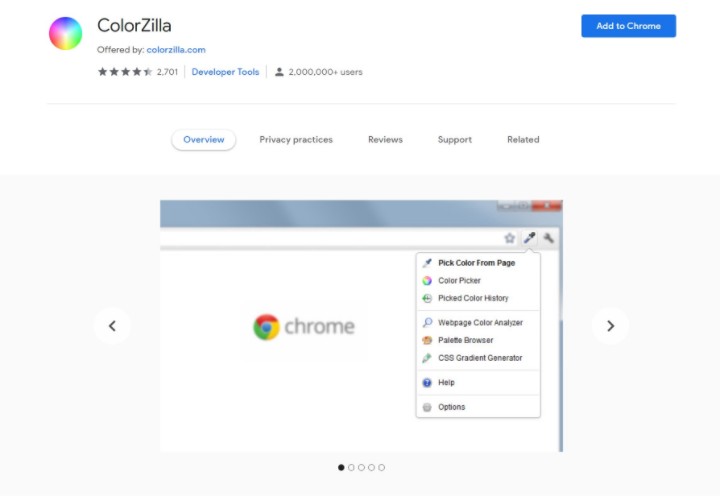
Task: Click the Help question mark icon
Action: tap(427, 383)
